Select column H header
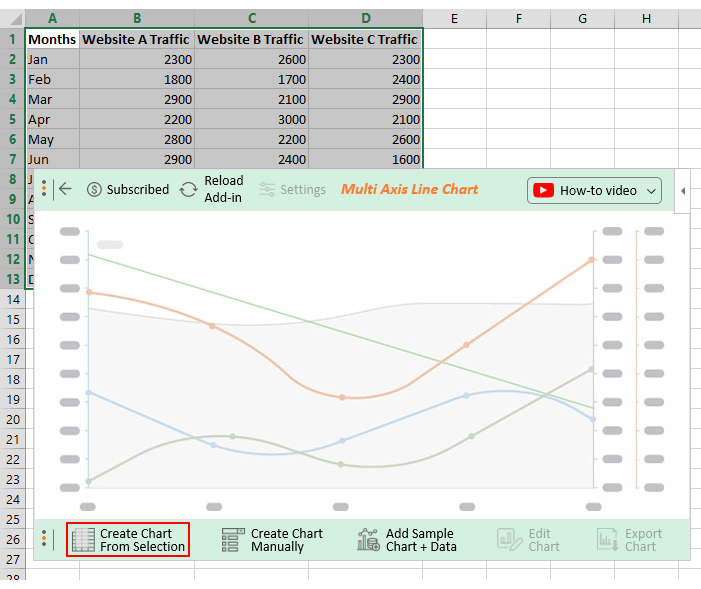Viewport: 701px width, 589px height. tap(646, 19)
